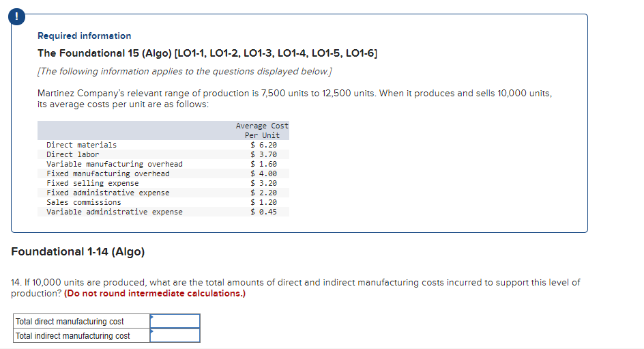Click 'Variable administrative expense' row label
Image resolution: width=644 pixels, height=349 pixels.
115,212
